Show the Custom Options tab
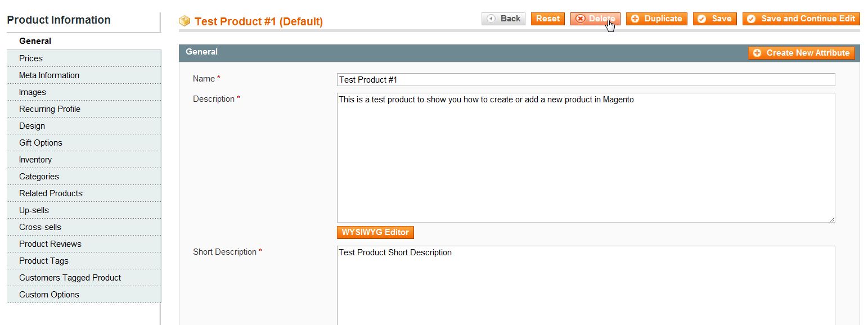The width and height of the screenshot is (868, 325). tap(49, 295)
